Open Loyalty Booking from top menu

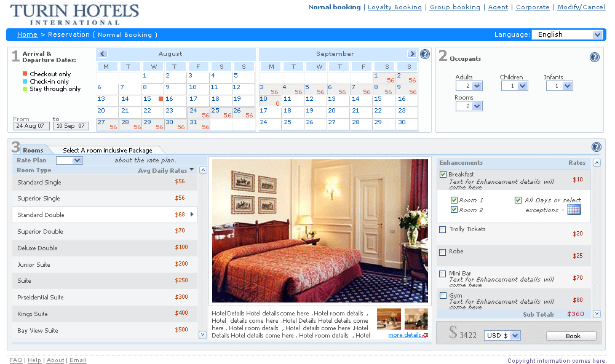[395, 7]
